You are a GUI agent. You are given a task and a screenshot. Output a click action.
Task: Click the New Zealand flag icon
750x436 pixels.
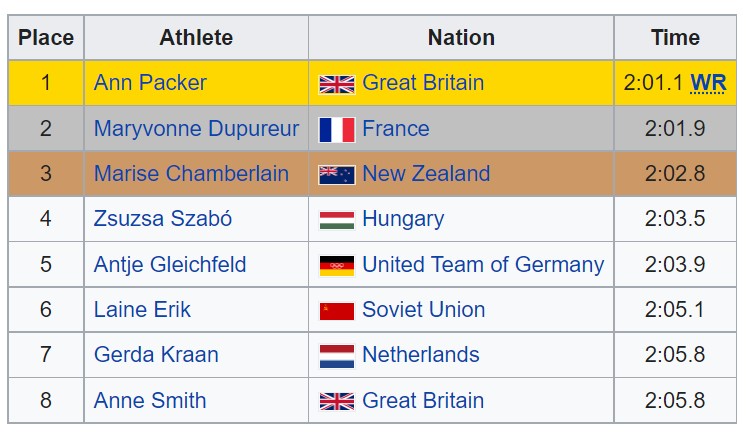tap(337, 175)
